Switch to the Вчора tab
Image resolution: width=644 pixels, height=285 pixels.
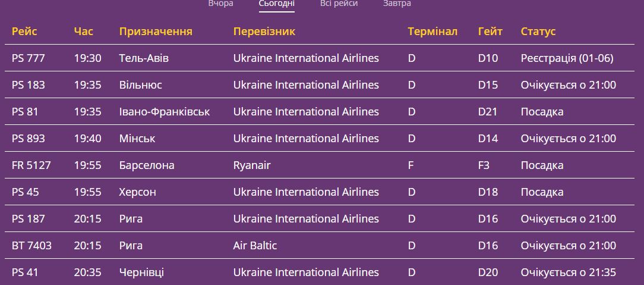220,4
